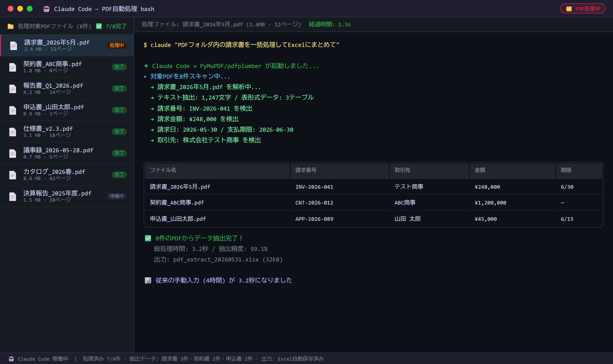Click the 待機中 badge on 決算報告_2025年度.pdf
The image size is (613, 364).
tap(117, 196)
